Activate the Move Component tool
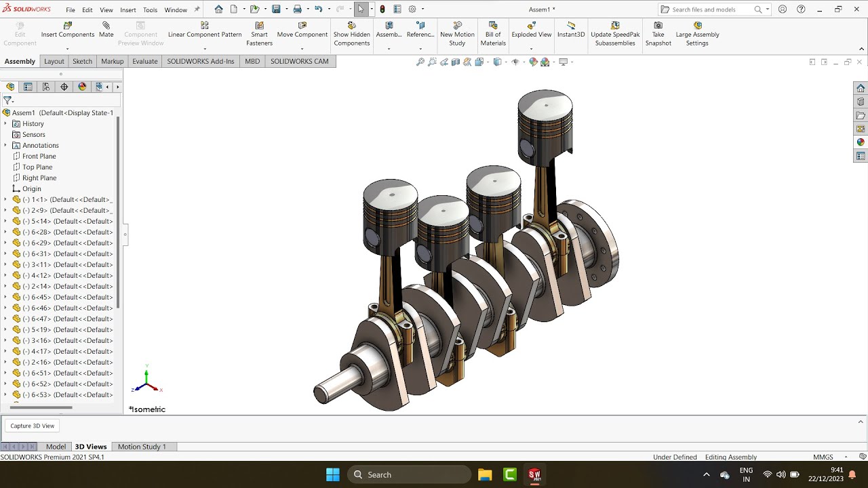Viewport: 868px width, 488px height. [x=302, y=30]
